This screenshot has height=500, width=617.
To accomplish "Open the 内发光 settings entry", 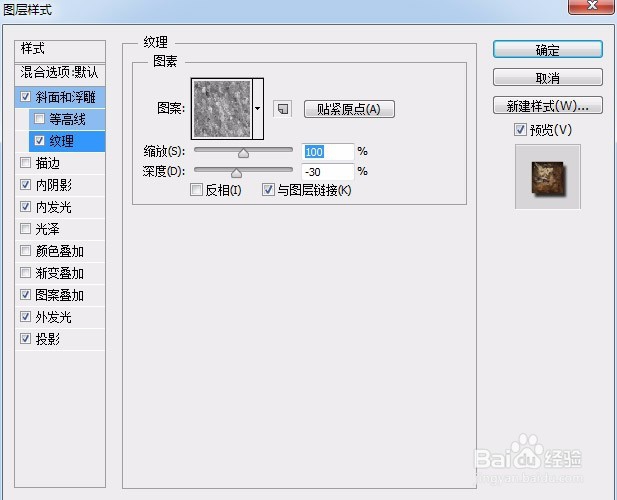I will pos(54,207).
